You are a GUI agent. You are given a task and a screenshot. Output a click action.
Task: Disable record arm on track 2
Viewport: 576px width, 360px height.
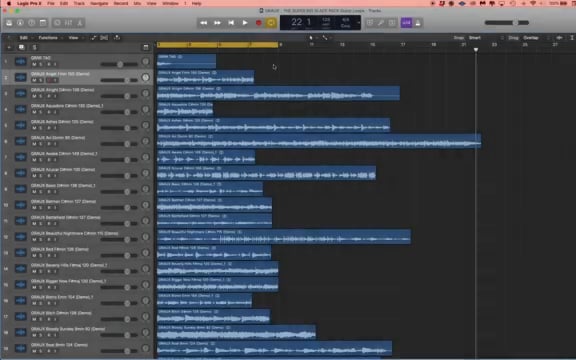[48, 80]
